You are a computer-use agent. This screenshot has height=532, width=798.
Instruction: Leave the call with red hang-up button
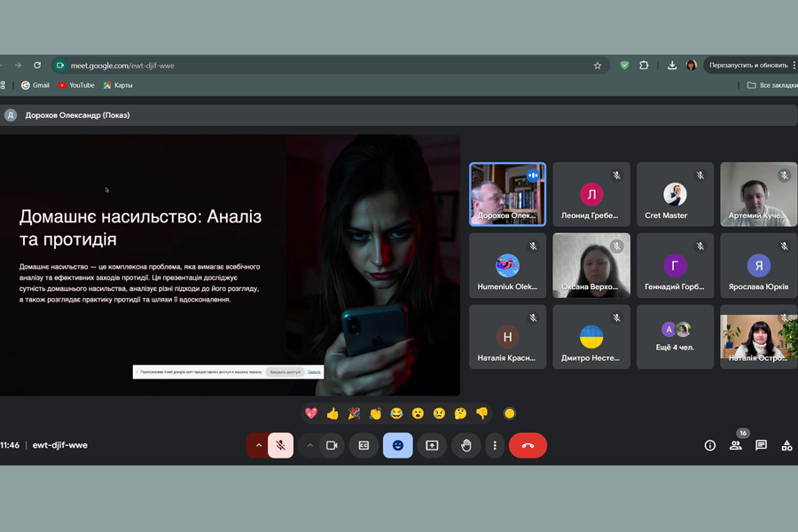[528, 445]
